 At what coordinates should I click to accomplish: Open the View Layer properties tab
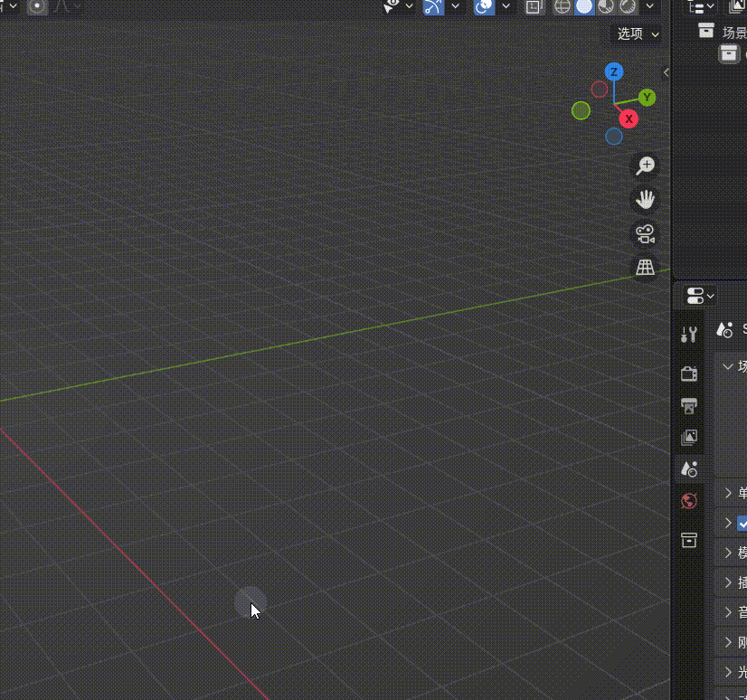point(689,438)
